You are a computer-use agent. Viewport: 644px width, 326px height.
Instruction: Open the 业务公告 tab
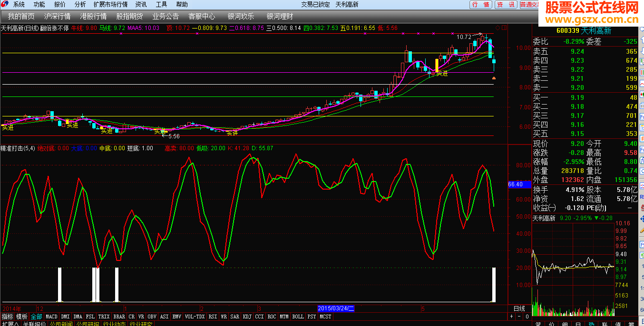(166, 16)
